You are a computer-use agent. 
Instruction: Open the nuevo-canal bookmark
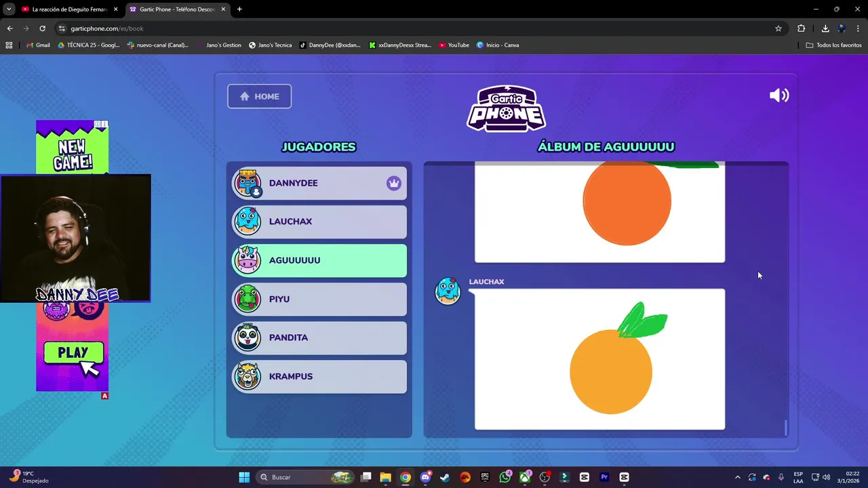(158, 45)
